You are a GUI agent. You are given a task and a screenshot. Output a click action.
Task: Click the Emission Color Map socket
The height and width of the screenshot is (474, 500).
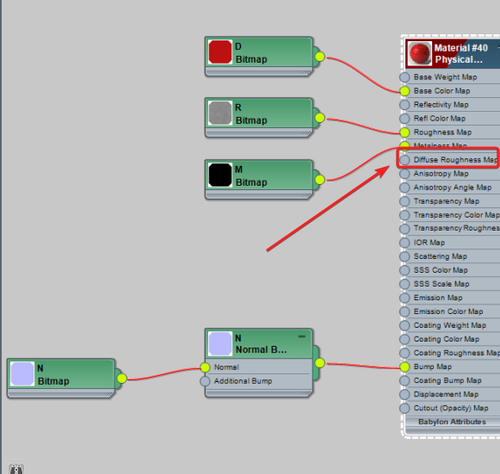405,312
